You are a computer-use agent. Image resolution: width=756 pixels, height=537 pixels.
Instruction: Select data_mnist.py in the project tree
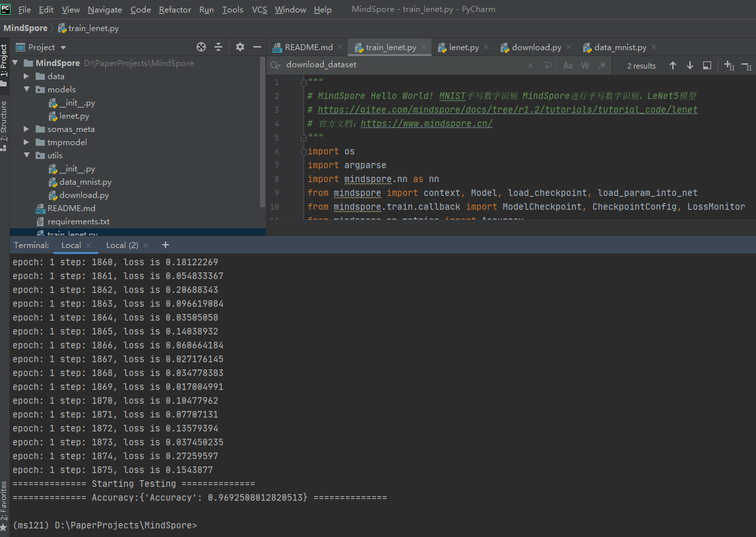click(x=85, y=182)
